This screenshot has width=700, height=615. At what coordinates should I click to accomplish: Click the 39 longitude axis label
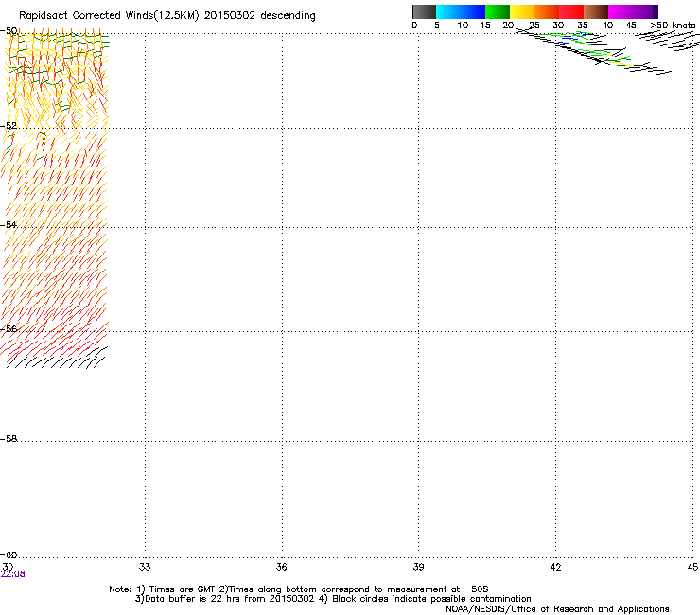pyautogui.click(x=418, y=567)
